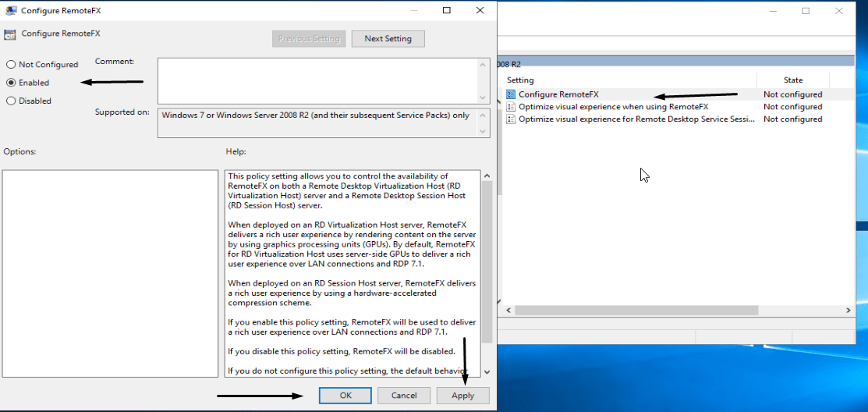Click the Configure RemoteFX policy icon in list

pyautogui.click(x=511, y=94)
